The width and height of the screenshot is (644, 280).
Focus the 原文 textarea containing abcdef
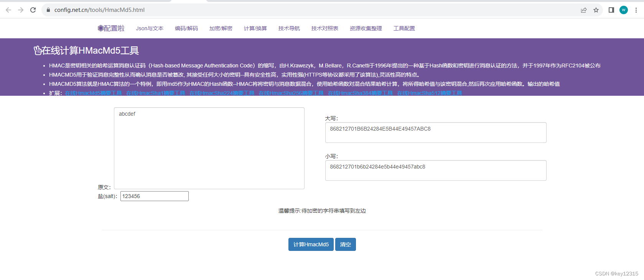tap(209, 148)
